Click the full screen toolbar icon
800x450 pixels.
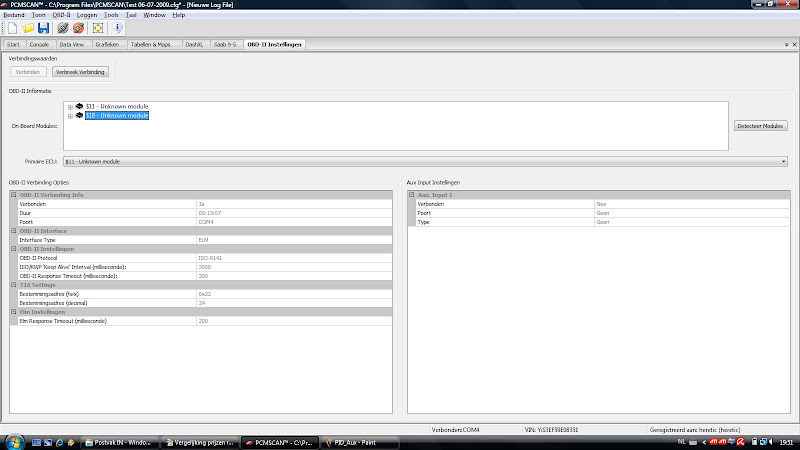pos(98,28)
